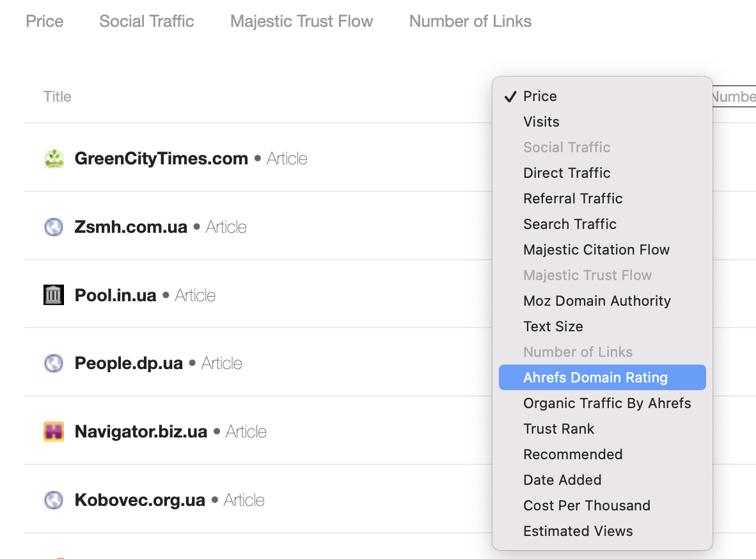Select Visits from the sort dropdown
This screenshot has height=559, width=756.
point(541,122)
